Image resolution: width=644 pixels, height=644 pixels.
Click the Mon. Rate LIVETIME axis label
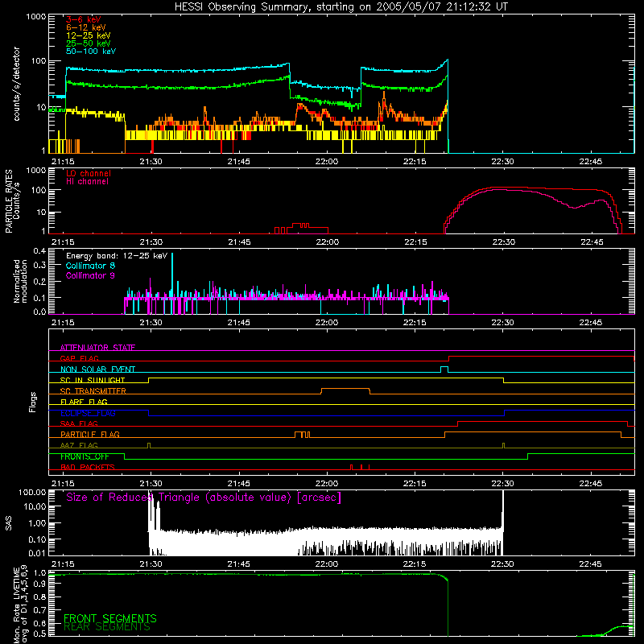click(x=20, y=605)
